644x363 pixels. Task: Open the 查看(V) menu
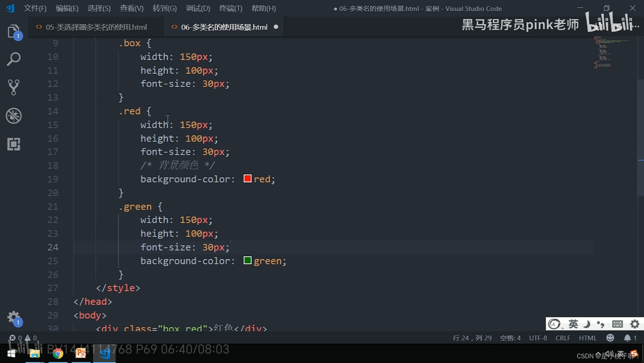132,8
